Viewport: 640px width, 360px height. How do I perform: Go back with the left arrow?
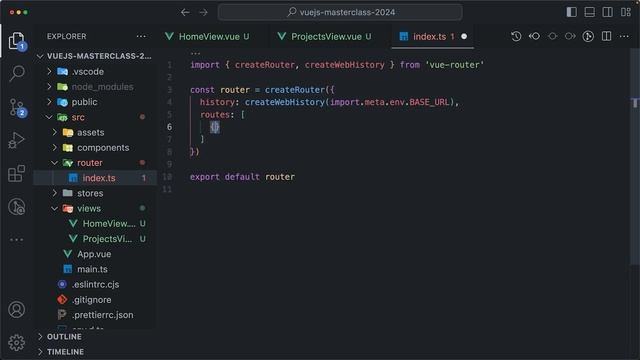point(185,12)
